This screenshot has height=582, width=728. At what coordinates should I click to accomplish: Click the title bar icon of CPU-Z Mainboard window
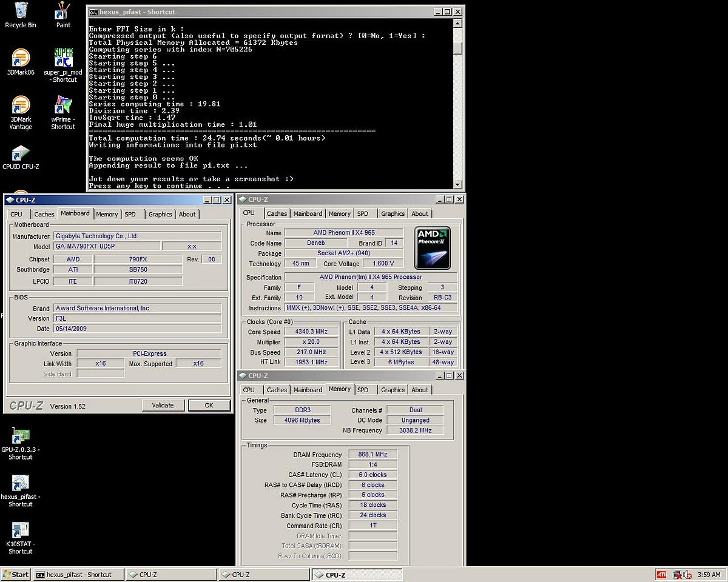10,199
